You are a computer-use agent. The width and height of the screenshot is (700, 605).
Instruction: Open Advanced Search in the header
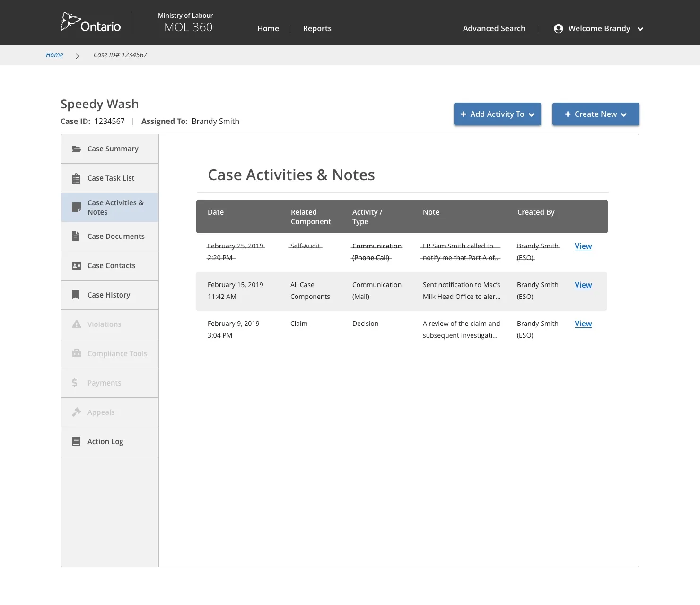coord(494,29)
